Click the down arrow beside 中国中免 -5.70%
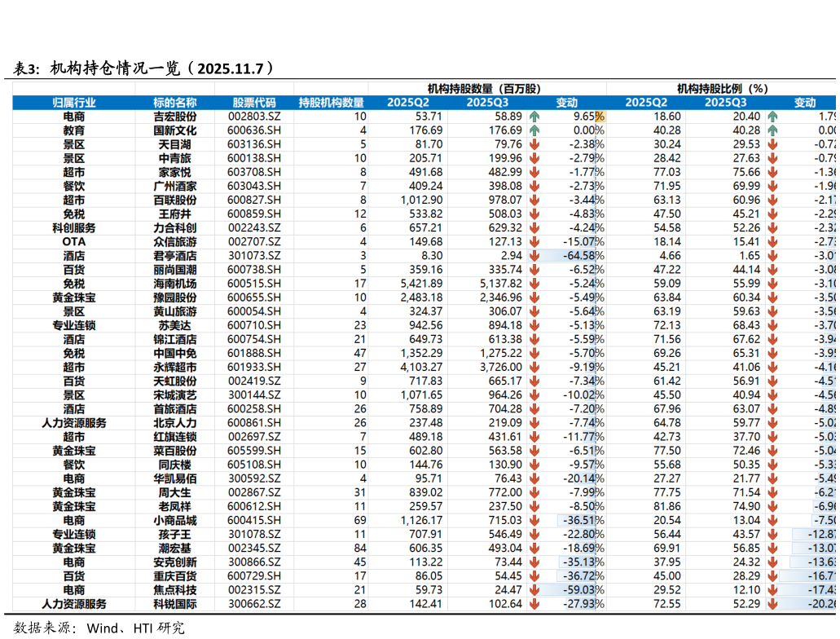 (x=534, y=353)
